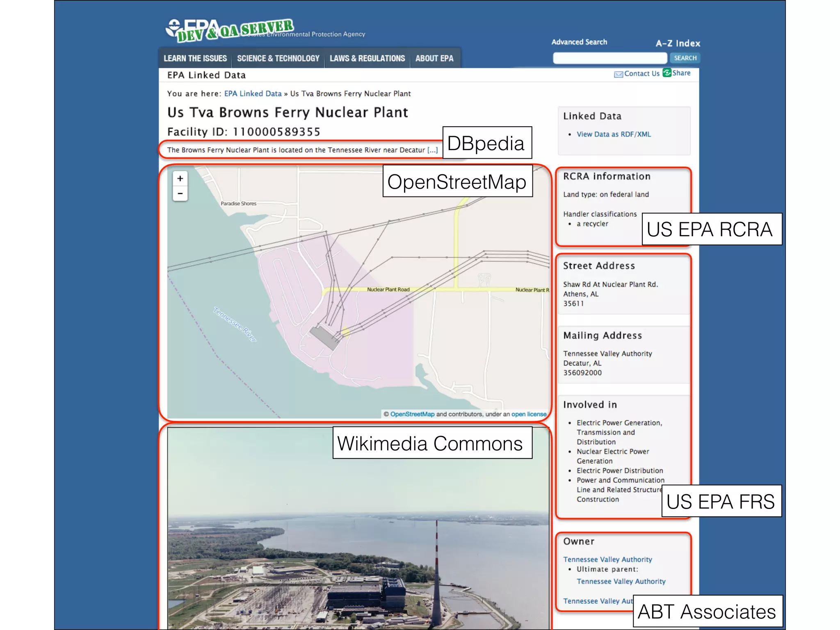Click the Search button
This screenshot has height=630, width=840.
coord(685,58)
